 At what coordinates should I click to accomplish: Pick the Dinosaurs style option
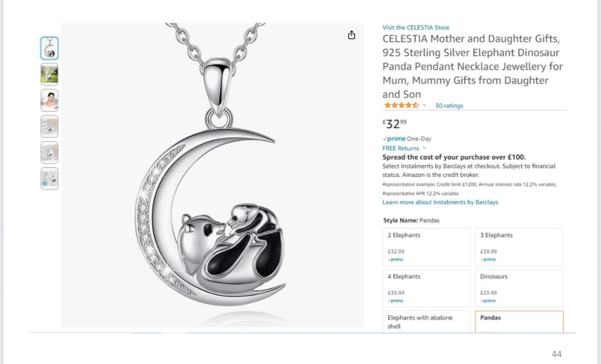(519, 288)
